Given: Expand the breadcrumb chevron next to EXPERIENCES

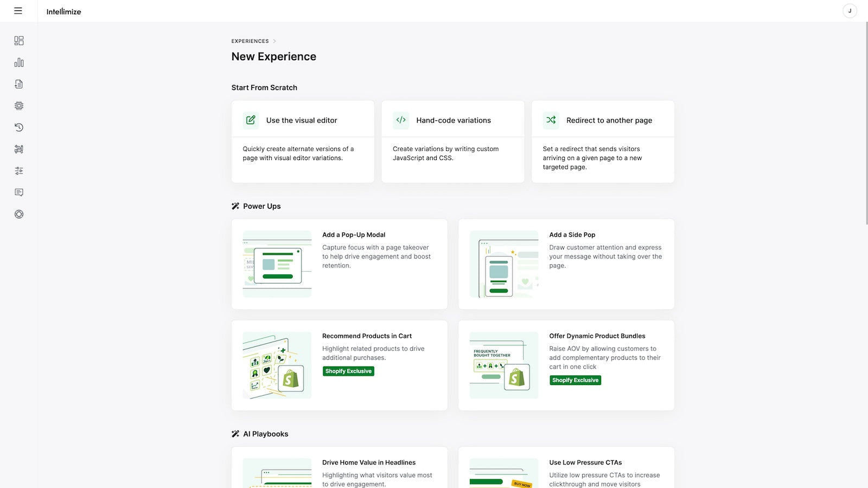Looking at the screenshot, I should tap(275, 41).
